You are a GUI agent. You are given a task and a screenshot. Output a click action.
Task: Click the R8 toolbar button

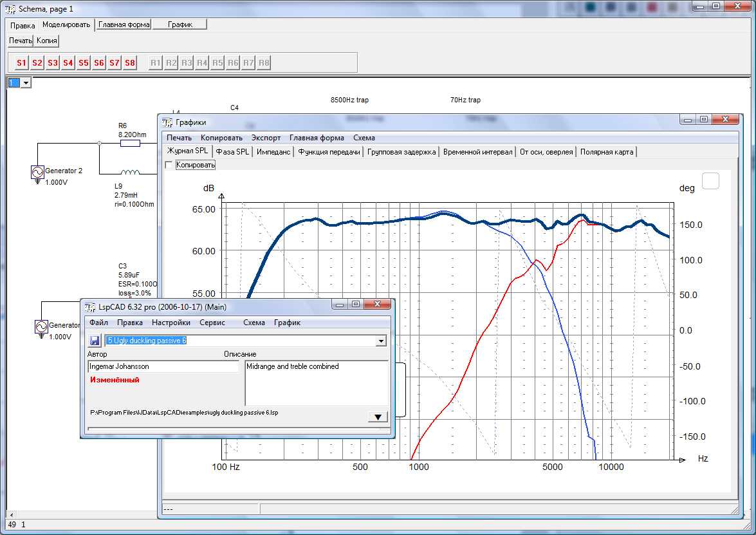[264, 62]
